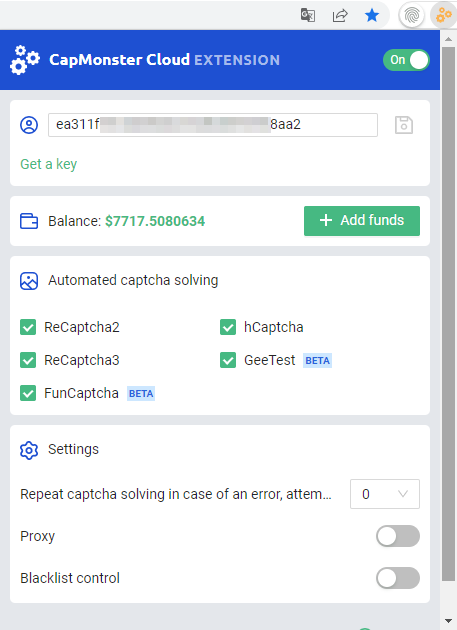Click the save API key floppy icon
This screenshot has width=457, height=630.
coord(404,125)
